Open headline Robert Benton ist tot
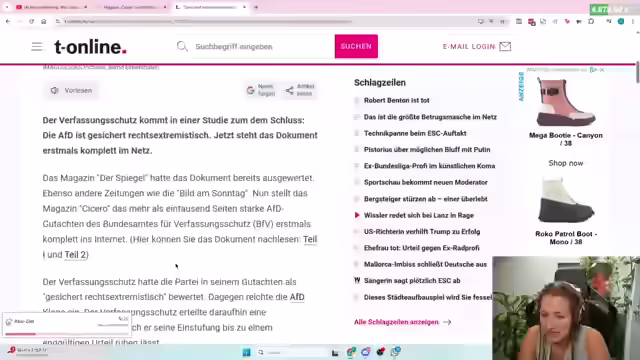Image resolution: width=640 pixels, height=360 pixels. click(x=396, y=100)
